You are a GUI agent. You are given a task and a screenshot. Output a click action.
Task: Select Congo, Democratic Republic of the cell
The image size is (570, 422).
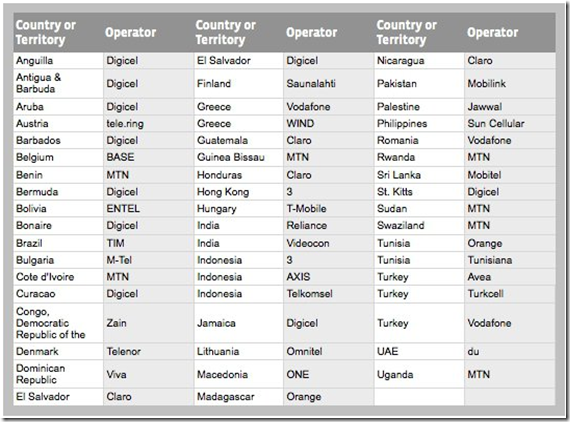coord(58,323)
